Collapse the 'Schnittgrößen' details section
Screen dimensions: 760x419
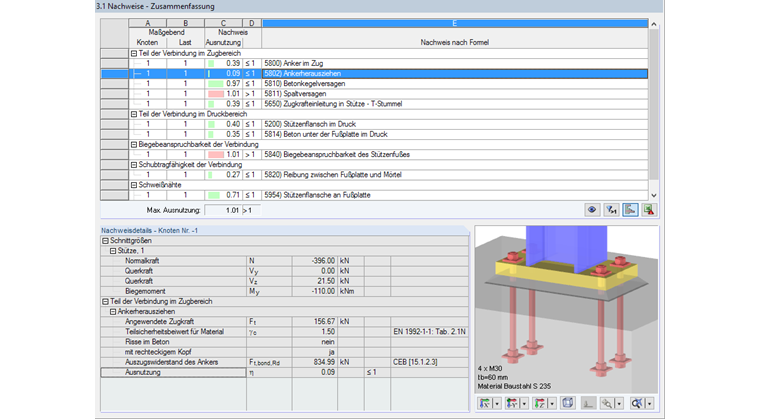click(105, 241)
